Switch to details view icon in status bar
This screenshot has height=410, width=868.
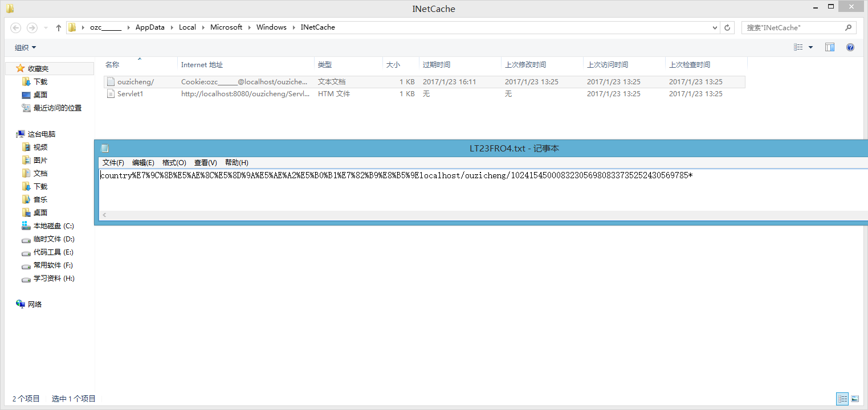[x=842, y=399]
